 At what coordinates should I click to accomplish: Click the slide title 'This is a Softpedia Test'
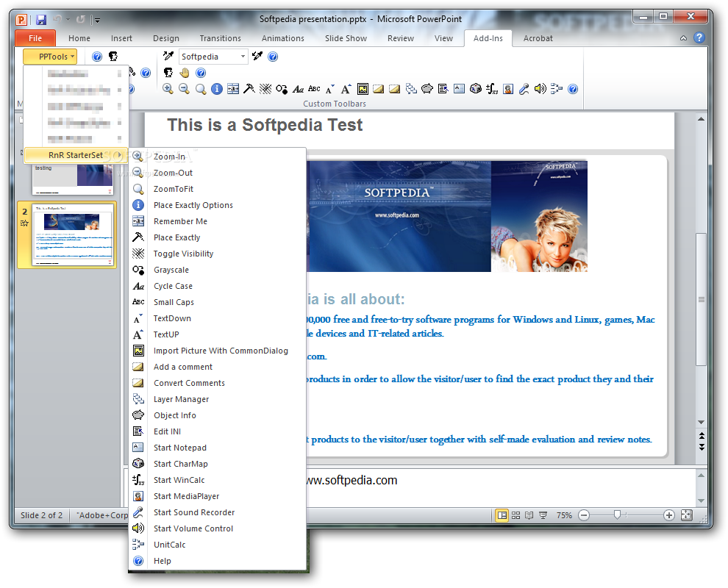coord(265,125)
